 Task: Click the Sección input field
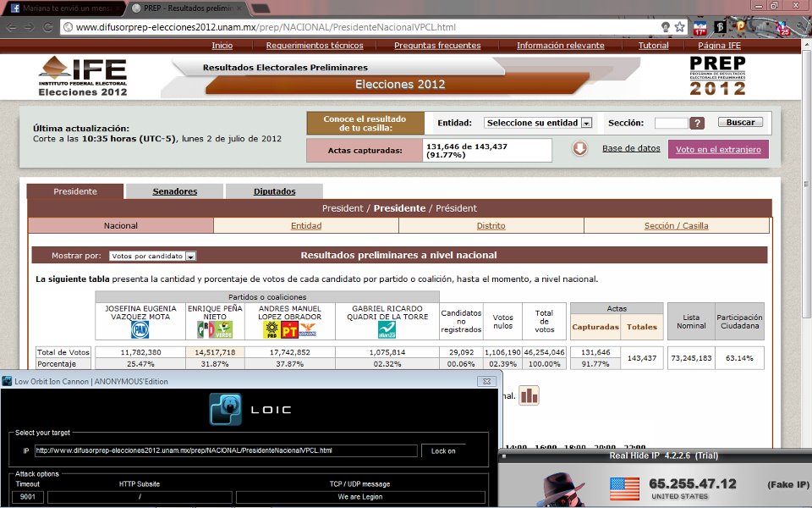click(x=671, y=123)
